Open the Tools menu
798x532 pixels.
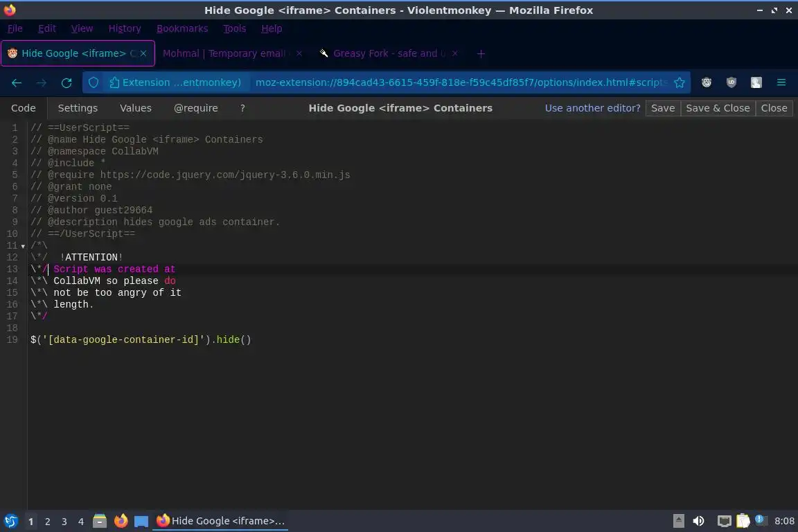235,28
